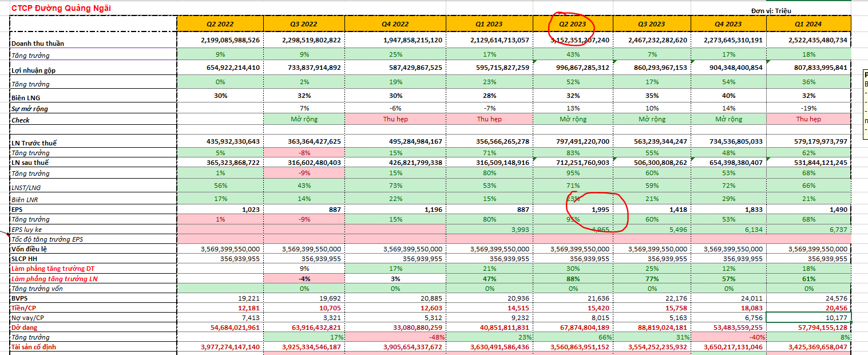Click the Mở rộng cell under Q3 2022

[304, 119]
